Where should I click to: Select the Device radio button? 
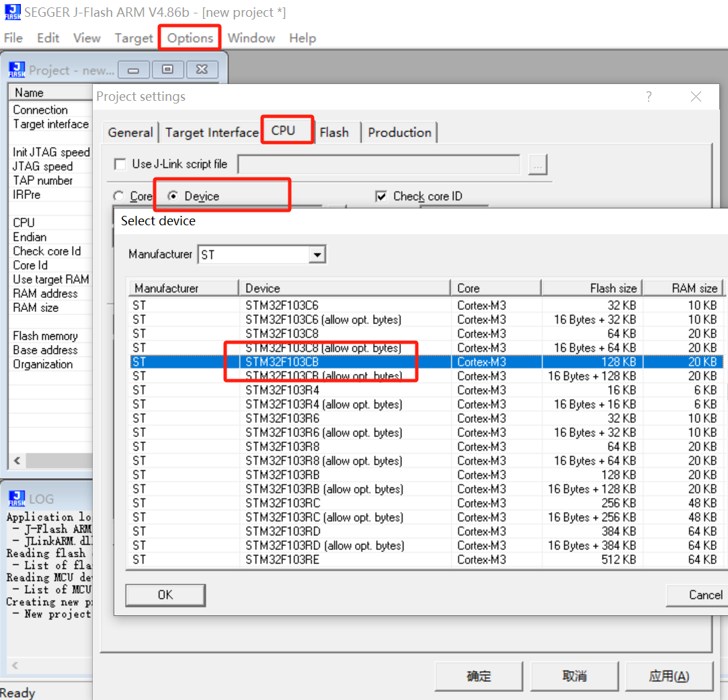pos(173,196)
